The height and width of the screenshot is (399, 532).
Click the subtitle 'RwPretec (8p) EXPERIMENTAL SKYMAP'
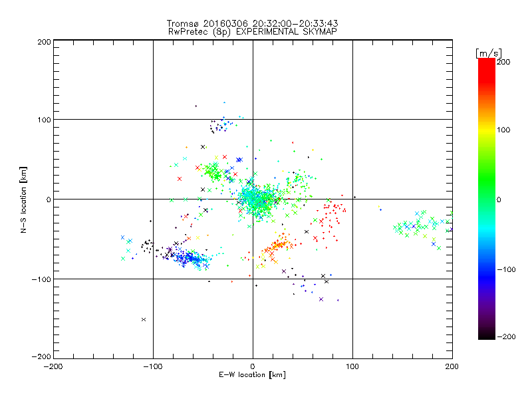click(x=253, y=32)
